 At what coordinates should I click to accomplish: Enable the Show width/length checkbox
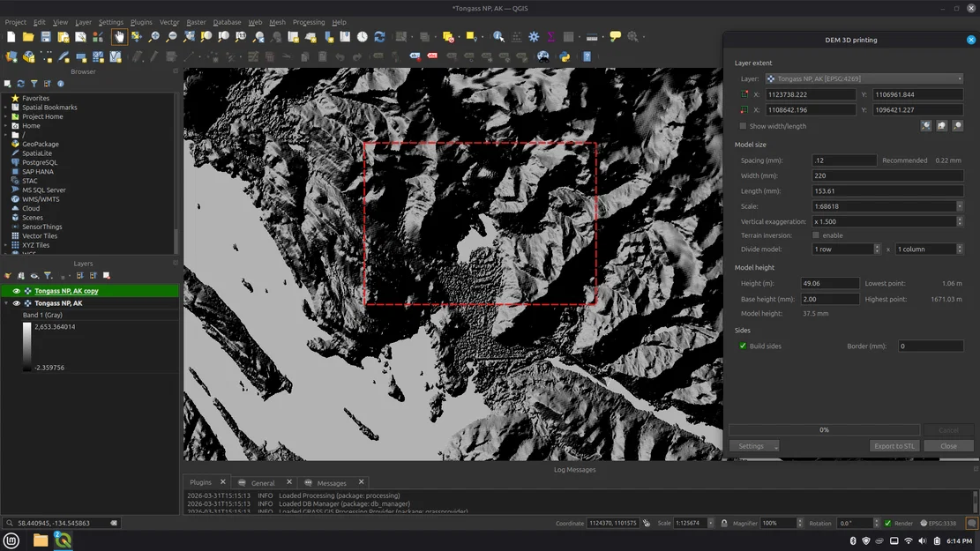coord(743,126)
